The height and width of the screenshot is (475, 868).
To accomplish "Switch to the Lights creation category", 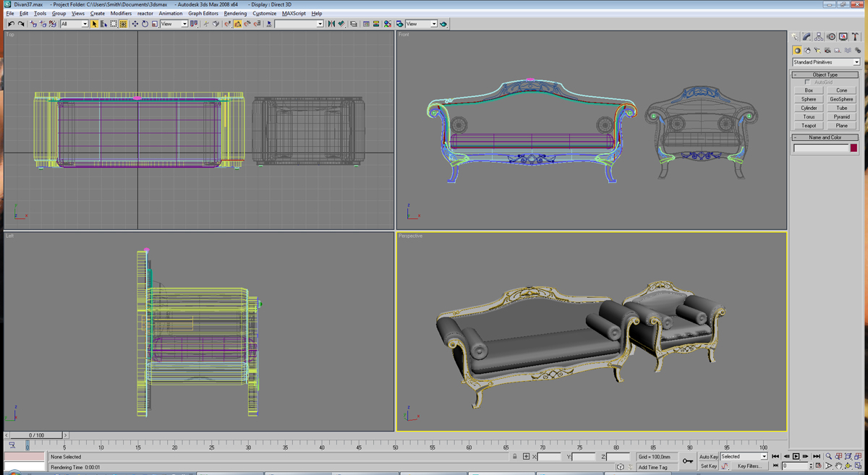I will [x=817, y=51].
